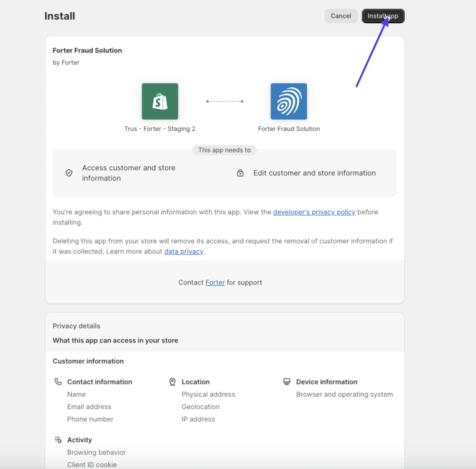Image resolution: width=476 pixels, height=469 pixels.
Task: Click the Install app button
Action: [383, 16]
